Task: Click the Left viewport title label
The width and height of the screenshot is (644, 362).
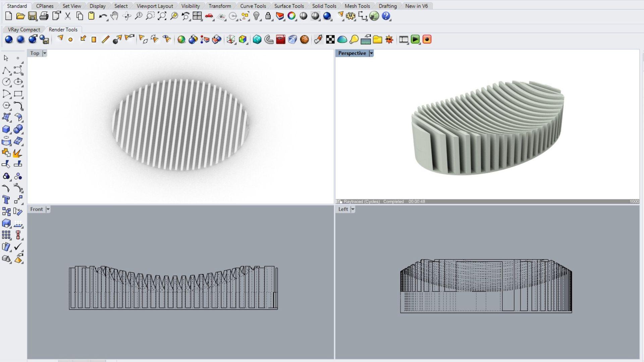Action: 343,209
